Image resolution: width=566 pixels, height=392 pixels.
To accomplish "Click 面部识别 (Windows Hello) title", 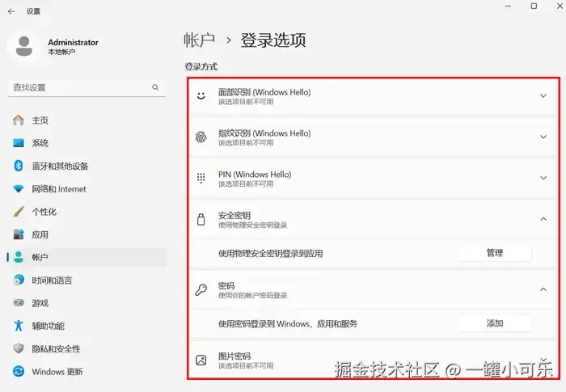I will 264,92.
